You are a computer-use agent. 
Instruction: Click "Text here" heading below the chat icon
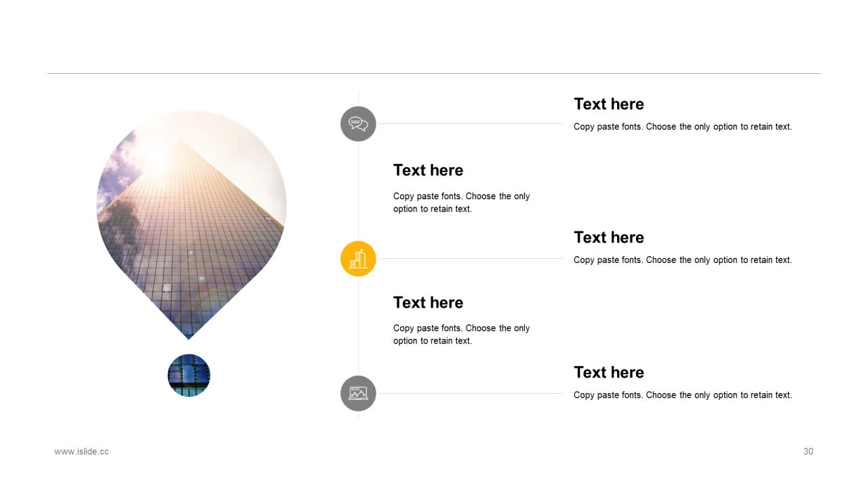coord(429,170)
